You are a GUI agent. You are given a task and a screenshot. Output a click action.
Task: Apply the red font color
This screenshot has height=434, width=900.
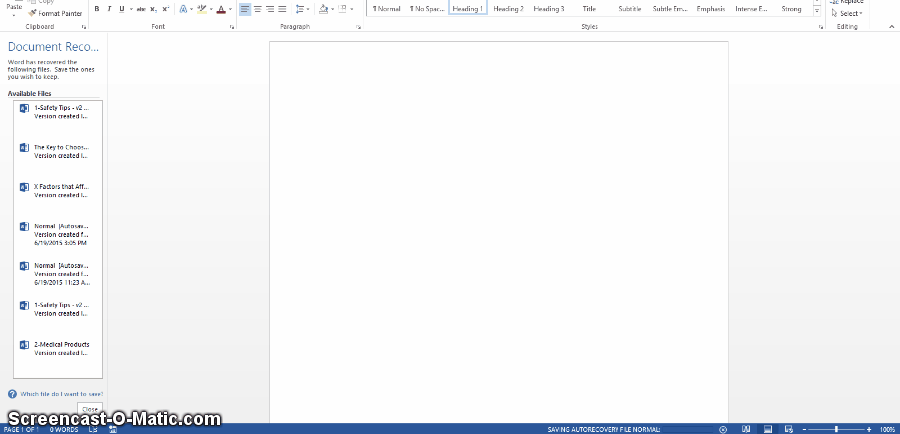(x=221, y=9)
